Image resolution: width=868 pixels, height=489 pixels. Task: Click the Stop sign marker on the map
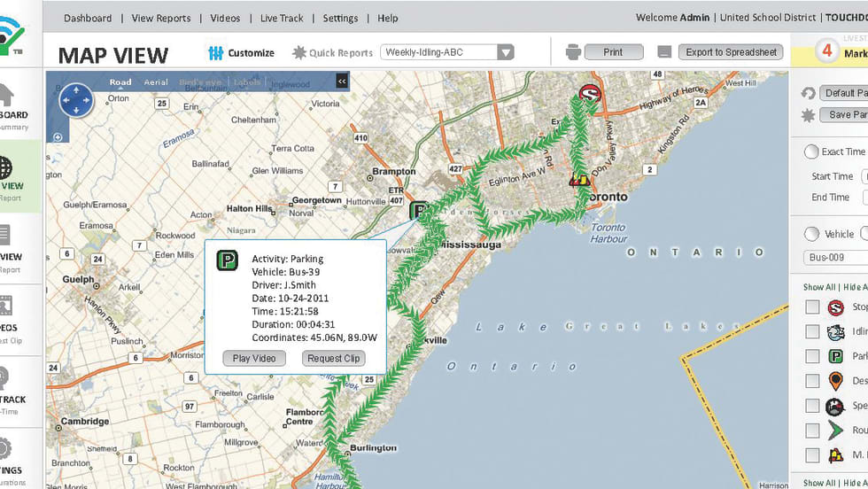tap(589, 94)
